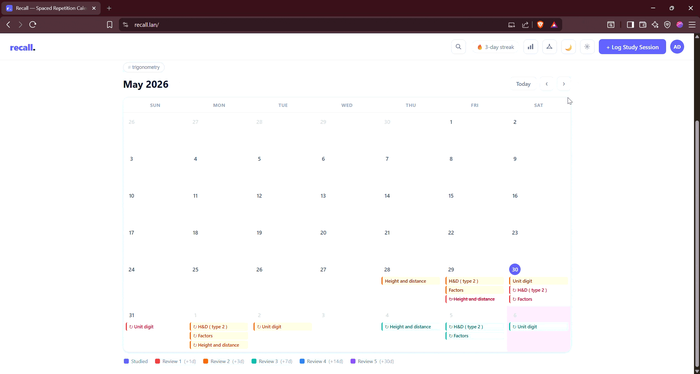The height and width of the screenshot is (374, 700).
Task: Open the Brave VPN shield icon
Action: (x=667, y=25)
